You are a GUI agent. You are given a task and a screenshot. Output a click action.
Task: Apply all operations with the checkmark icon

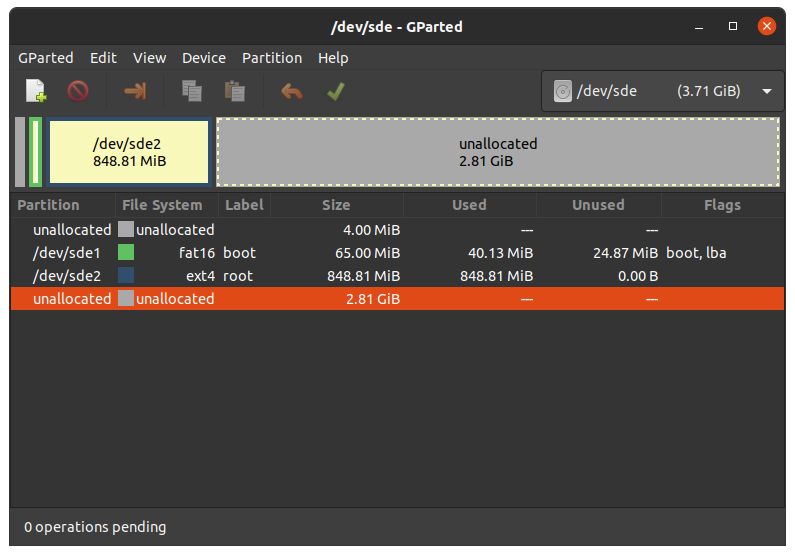[x=336, y=92]
